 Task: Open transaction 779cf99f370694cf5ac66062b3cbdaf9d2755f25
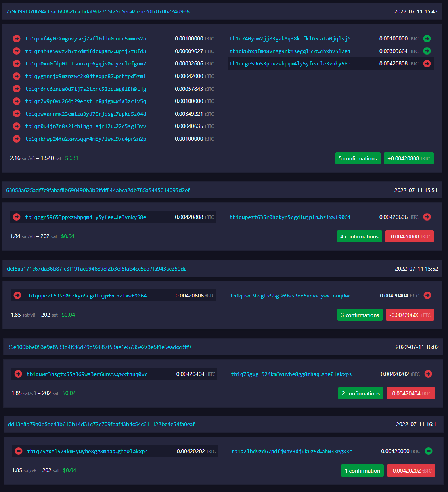click(x=98, y=11)
